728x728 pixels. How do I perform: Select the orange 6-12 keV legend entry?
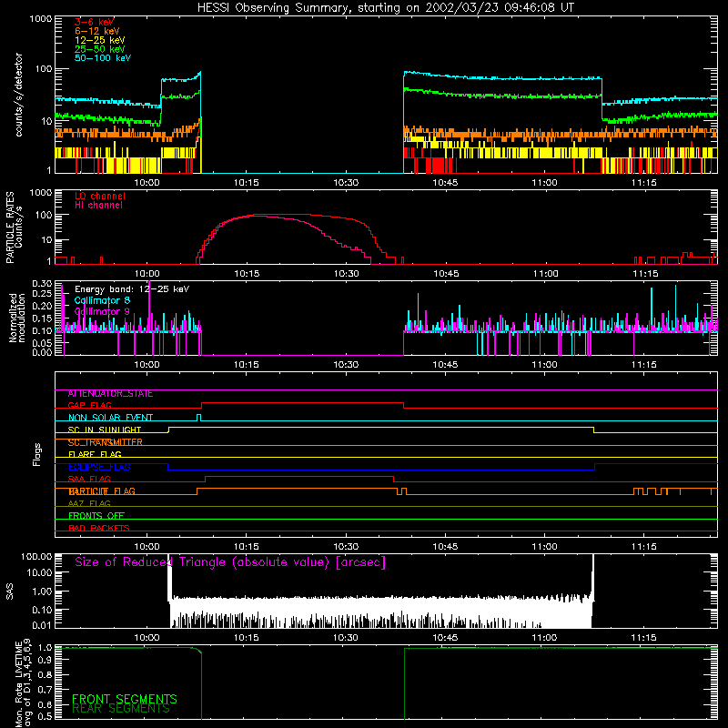(97, 31)
